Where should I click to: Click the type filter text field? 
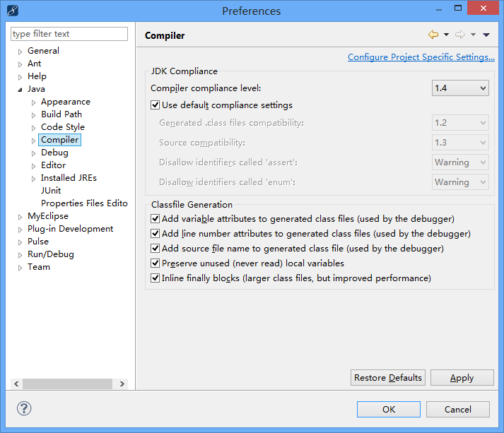69,34
